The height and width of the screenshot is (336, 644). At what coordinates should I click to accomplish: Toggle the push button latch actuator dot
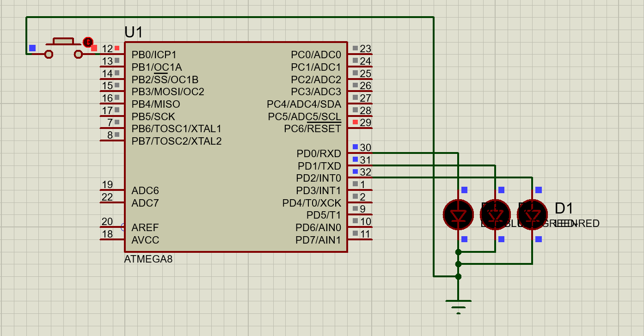(x=88, y=42)
